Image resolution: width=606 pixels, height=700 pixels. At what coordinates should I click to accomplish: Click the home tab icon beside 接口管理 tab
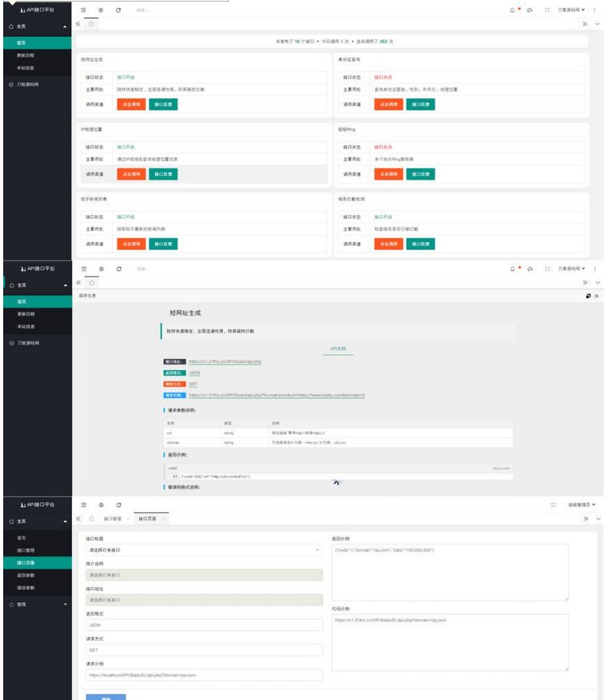[x=91, y=519]
